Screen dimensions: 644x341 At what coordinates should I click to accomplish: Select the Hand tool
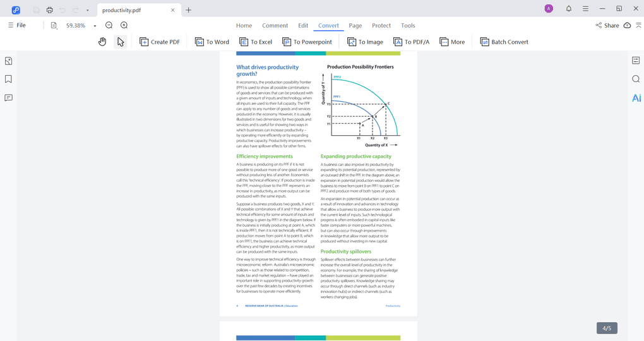102,42
